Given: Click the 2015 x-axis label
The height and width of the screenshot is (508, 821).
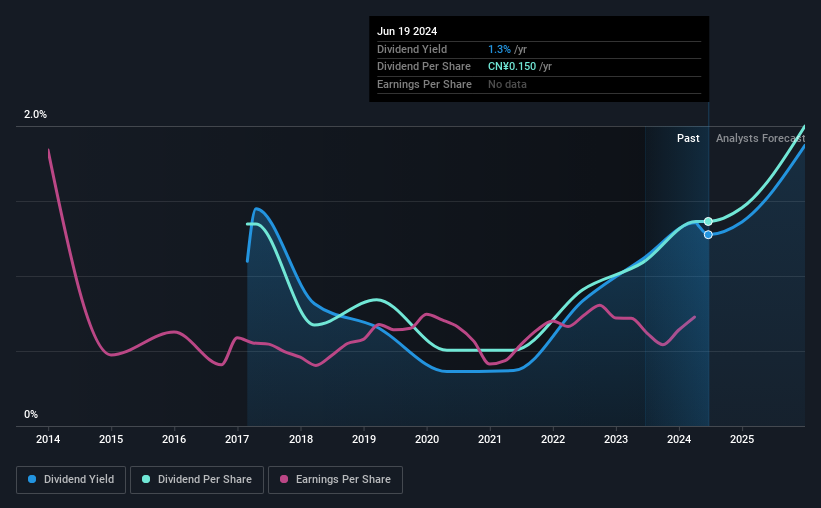Looking at the screenshot, I should 111,439.
